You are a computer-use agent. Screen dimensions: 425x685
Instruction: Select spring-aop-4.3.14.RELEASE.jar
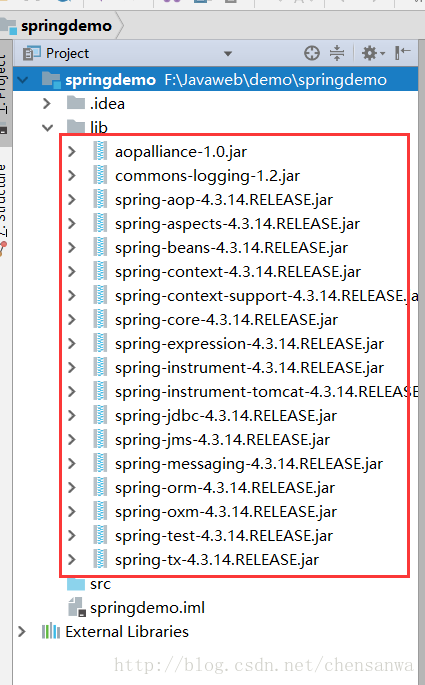(224, 200)
